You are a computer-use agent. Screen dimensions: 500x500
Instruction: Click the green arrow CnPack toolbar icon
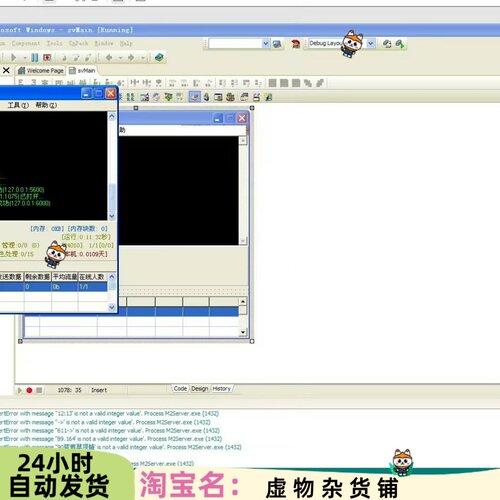pos(168,97)
